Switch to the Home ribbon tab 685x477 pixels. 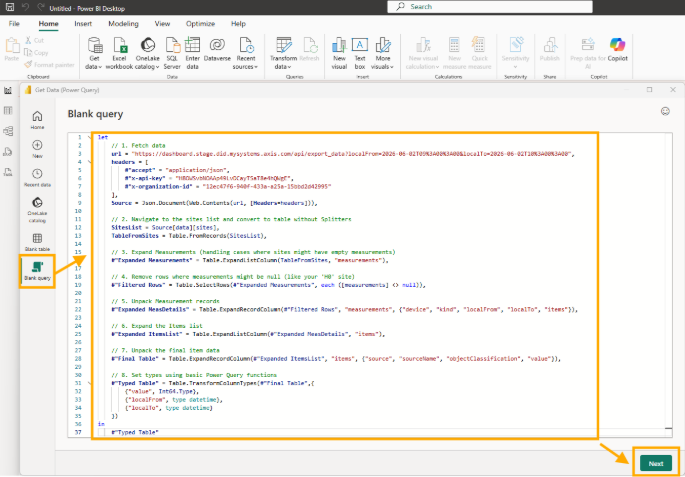pos(48,24)
